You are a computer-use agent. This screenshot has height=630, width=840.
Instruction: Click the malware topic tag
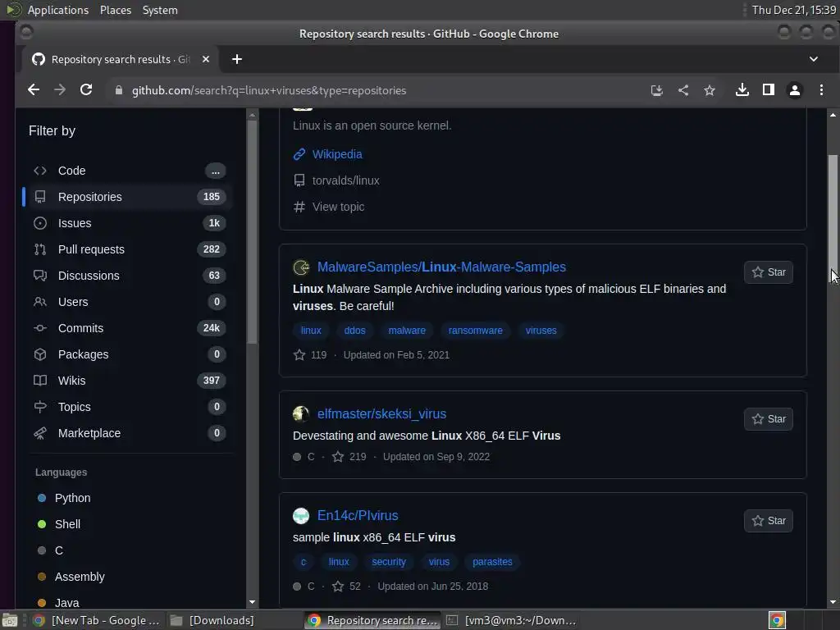(x=407, y=331)
